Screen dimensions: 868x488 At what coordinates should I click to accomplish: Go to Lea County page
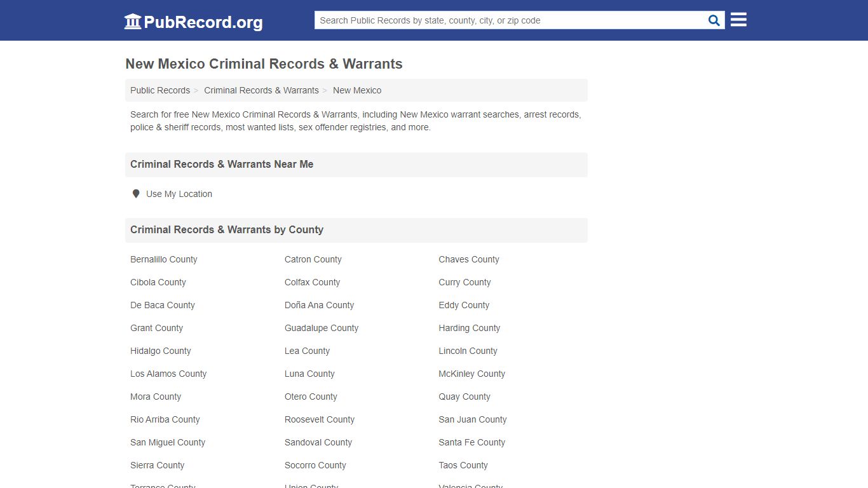[x=307, y=351]
